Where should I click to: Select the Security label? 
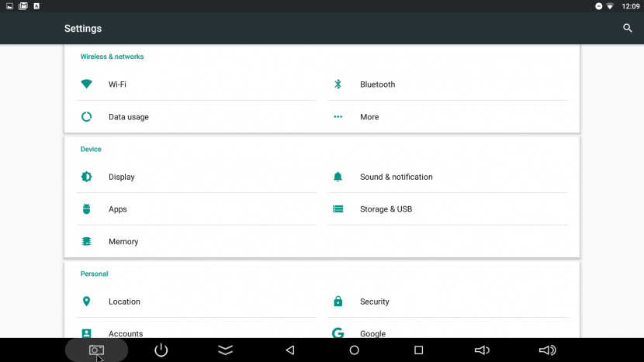coord(375,302)
